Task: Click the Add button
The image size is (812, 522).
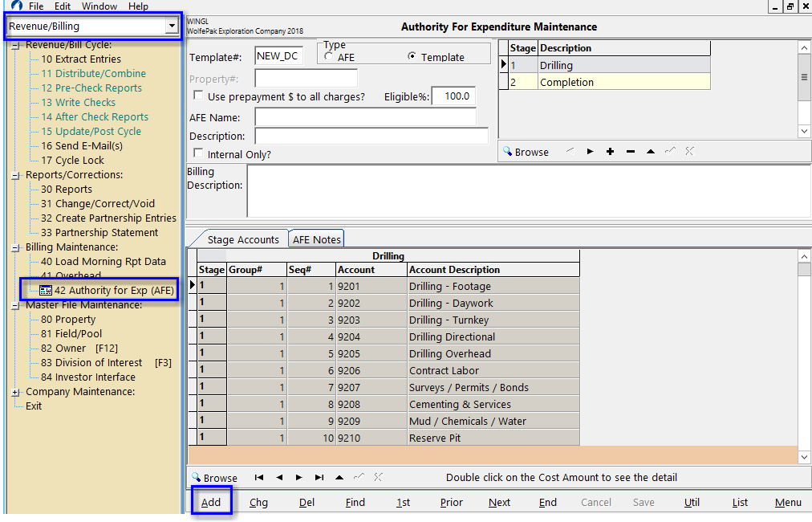Action: pyautogui.click(x=211, y=501)
